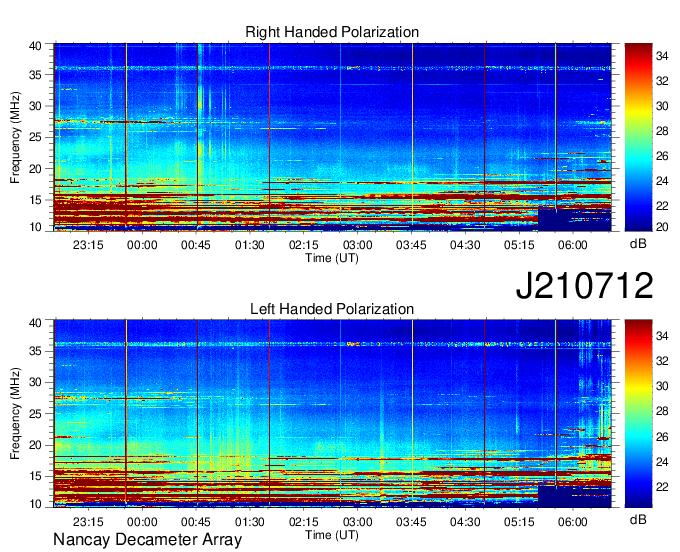Click the 10 MHz tick label on top plot
Image resolution: width=680 pixels, height=552 pixels.
35,227
